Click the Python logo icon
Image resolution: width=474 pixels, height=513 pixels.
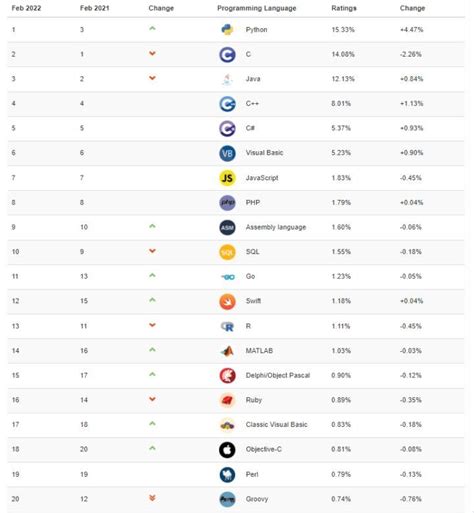[x=227, y=30]
